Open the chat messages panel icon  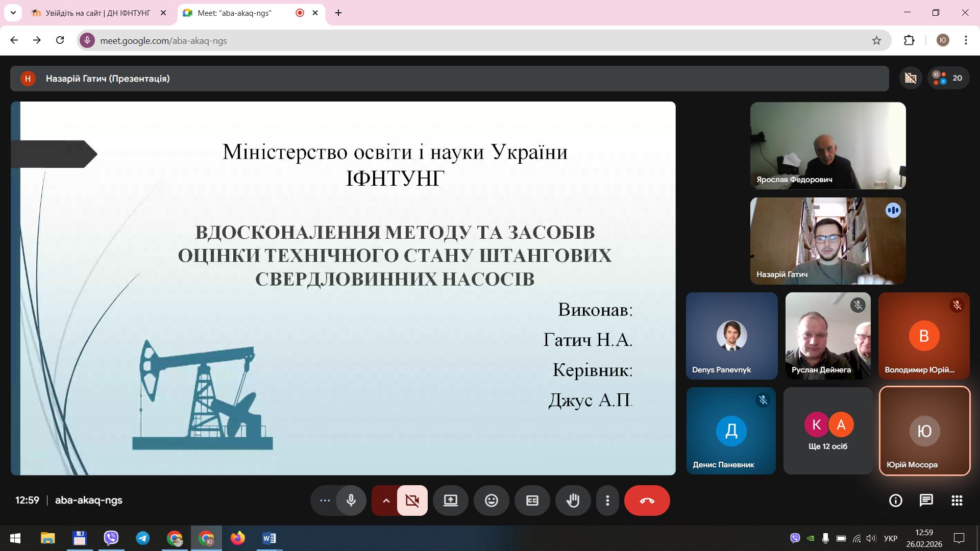click(926, 500)
